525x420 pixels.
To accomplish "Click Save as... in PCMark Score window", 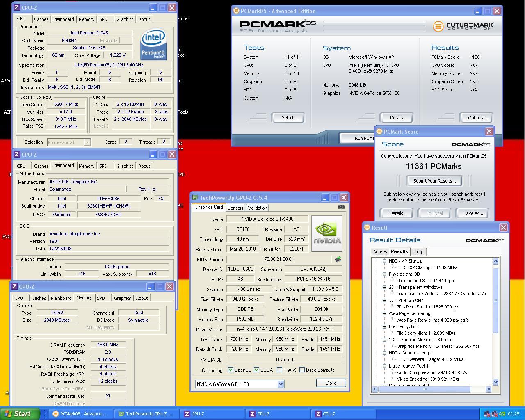I will pyautogui.click(x=473, y=213).
